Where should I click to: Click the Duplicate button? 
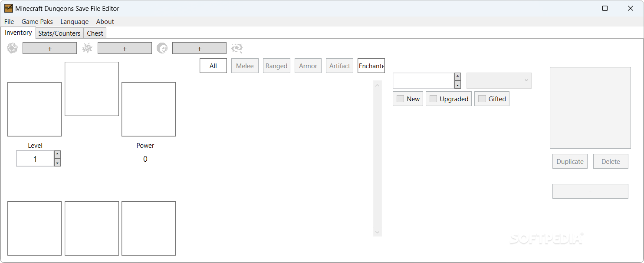pyautogui.click(x=570, y=161)
